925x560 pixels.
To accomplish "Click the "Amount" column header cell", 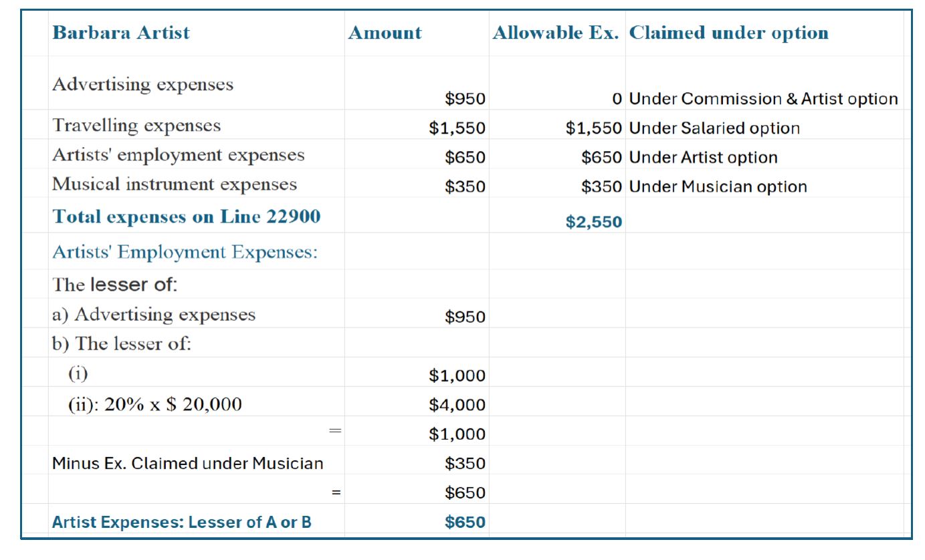I will coord(385,33).
